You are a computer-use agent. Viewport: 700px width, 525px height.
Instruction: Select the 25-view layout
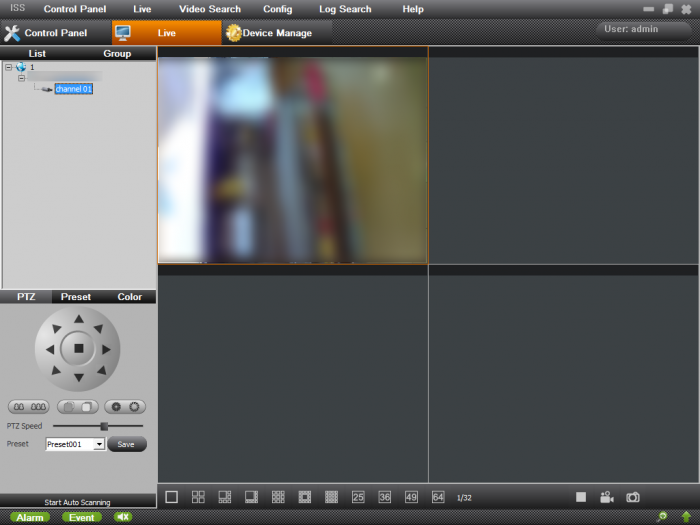tap(358, 497)
